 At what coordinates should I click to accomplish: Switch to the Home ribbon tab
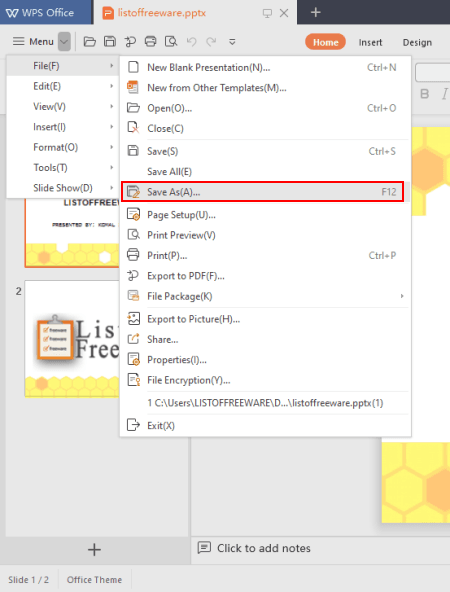click(325, 42)
